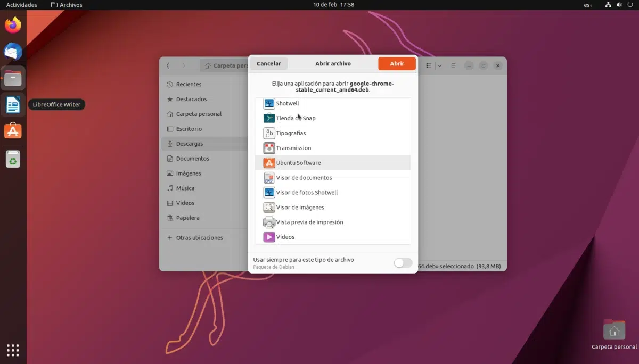Open the clock and calendar menu
Screen dimensions: 639x364
click(334, 5)
